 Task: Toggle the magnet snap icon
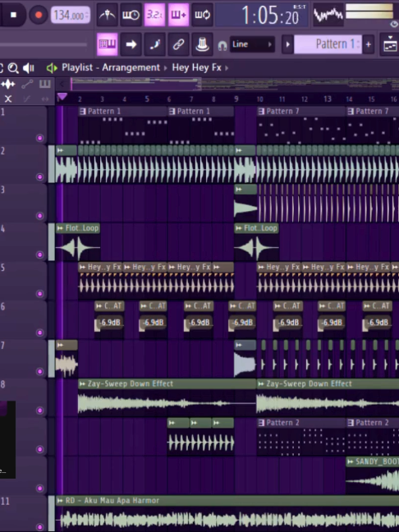click(x=222, y=45)
